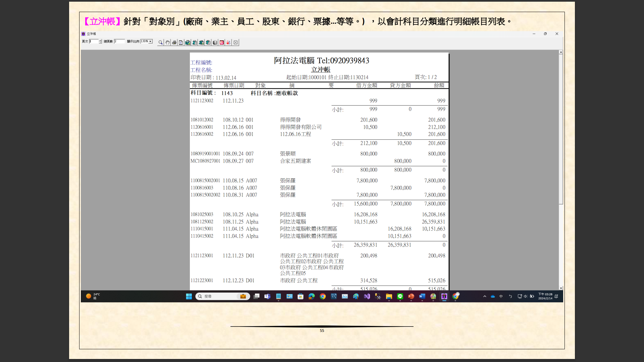Click the 總頁數 total pages field

[x=119, y=41]
